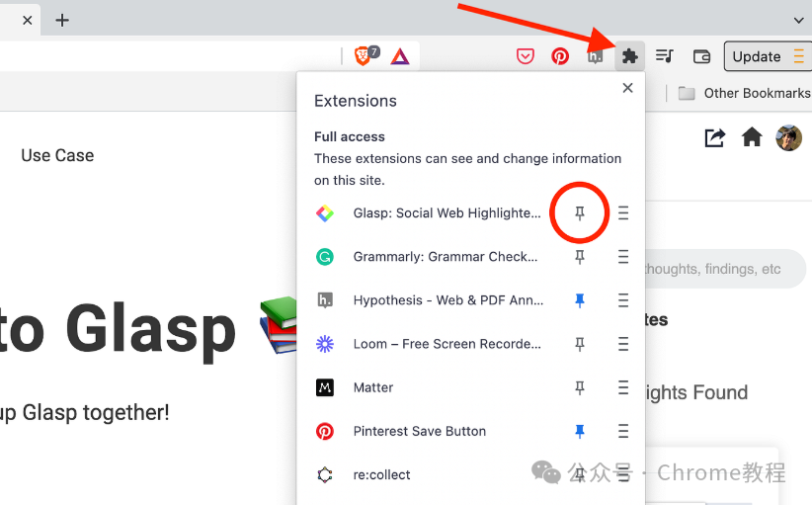Click the re:collect extension icon
The height and width of the screenshot is (505, 812).
point(325,474)
